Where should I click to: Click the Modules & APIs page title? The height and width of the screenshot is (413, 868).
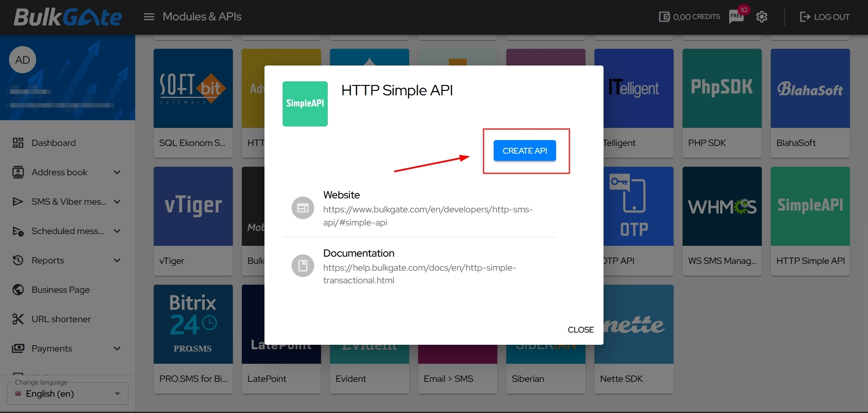tap(202, 17)
